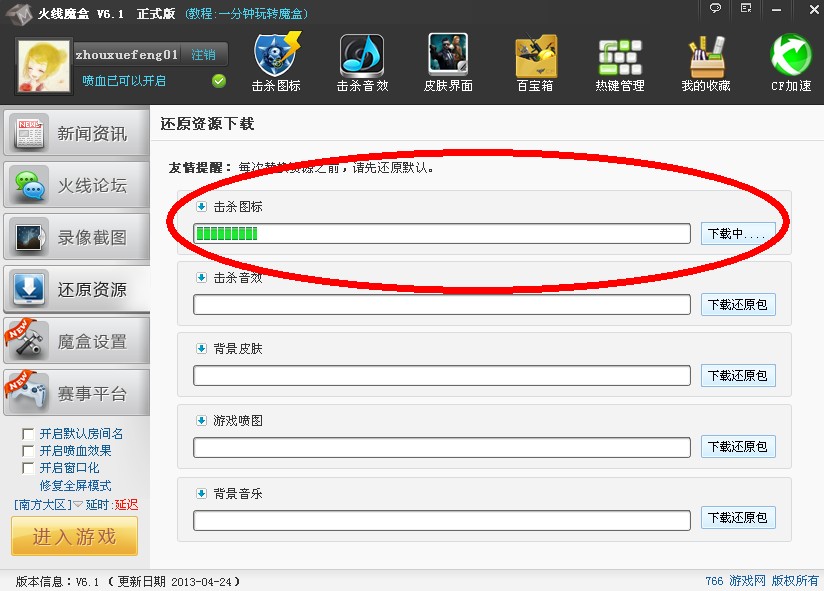This screenshot has height=591, width=824.
Task: Click the 击杀图标 download arrow icon
Action: click(201, 206)
